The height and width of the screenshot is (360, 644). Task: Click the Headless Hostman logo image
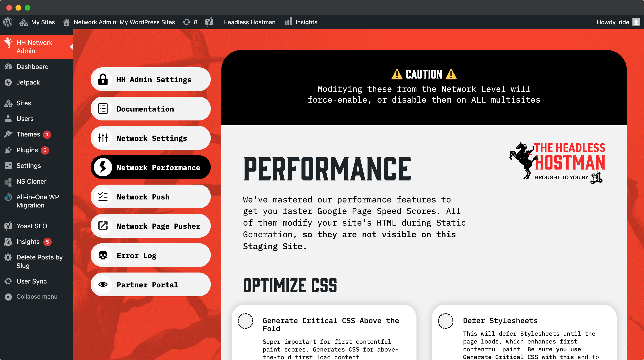[x=558, y=163]
